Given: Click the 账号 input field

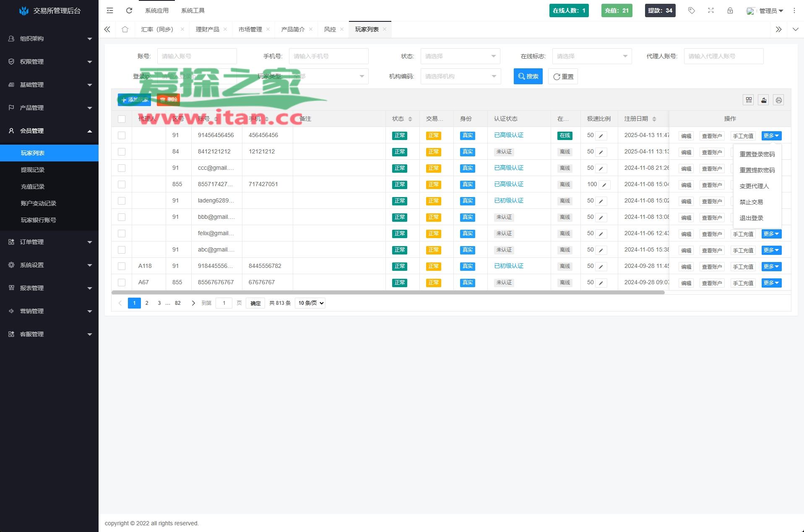Looking at the screenshot, I should click(x=197, y=56).
